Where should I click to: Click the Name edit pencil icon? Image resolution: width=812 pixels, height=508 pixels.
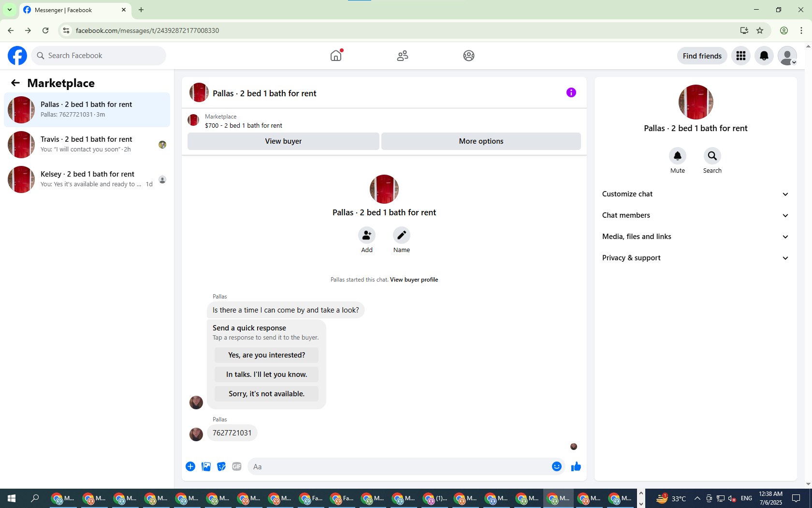pos(402,235)
